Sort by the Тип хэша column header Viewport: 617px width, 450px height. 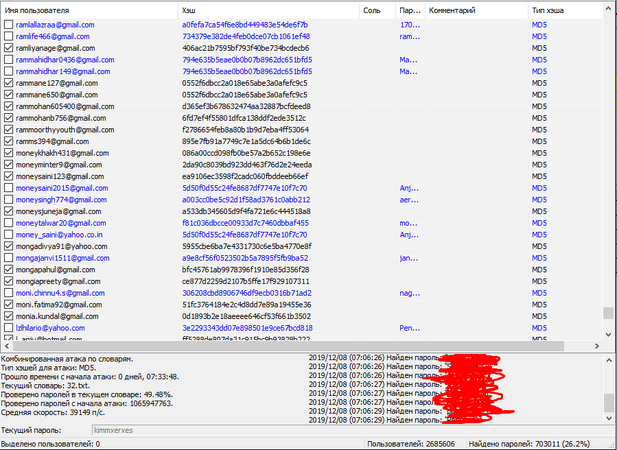(x=565, y=11)
